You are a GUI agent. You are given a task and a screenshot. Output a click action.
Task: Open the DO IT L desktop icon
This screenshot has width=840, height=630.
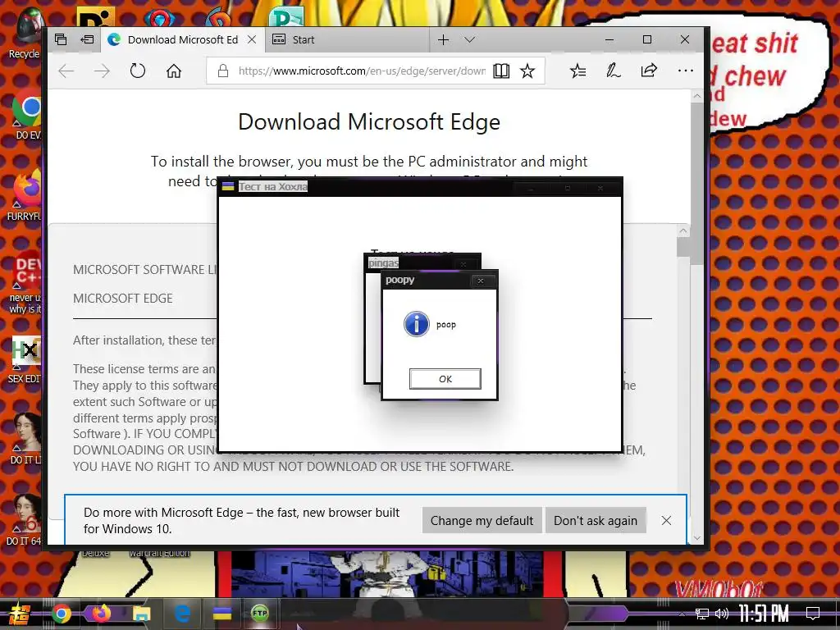click(25, 438)
